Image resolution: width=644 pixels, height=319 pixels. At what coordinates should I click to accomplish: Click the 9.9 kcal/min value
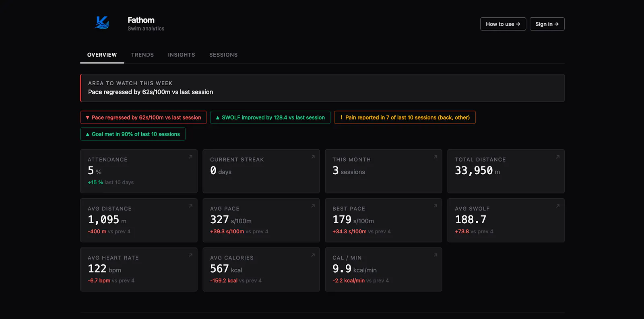[355, 269]
